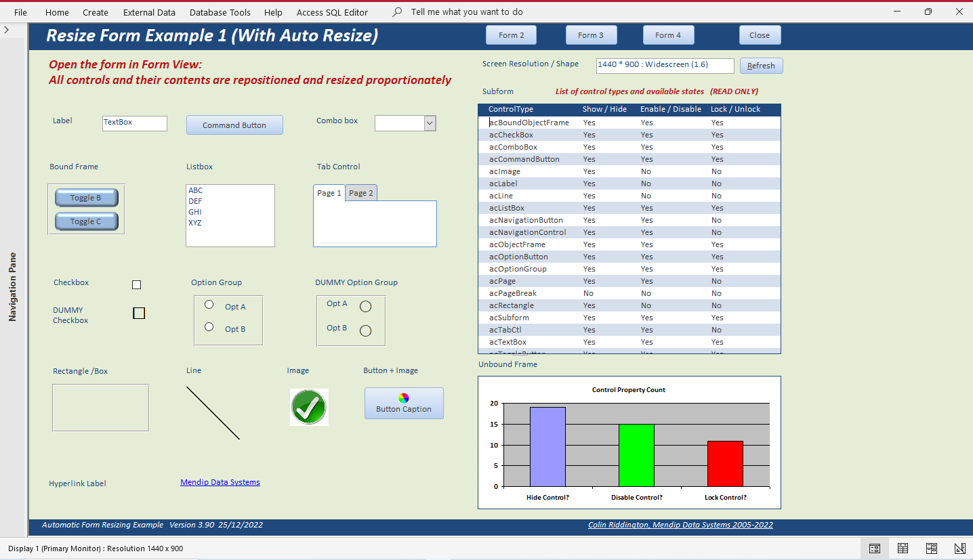
Task: Switch to Design View in the status bar
Action: 959,548
